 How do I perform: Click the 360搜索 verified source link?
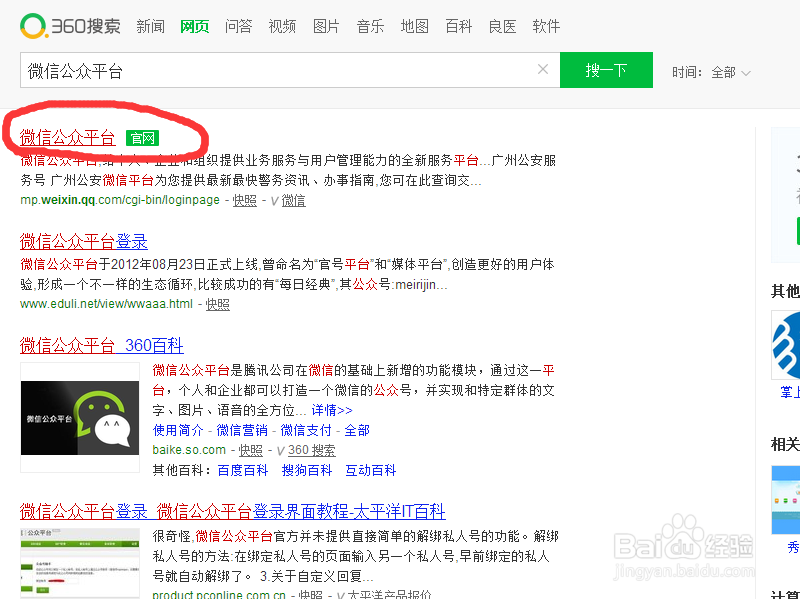[312, 451]
